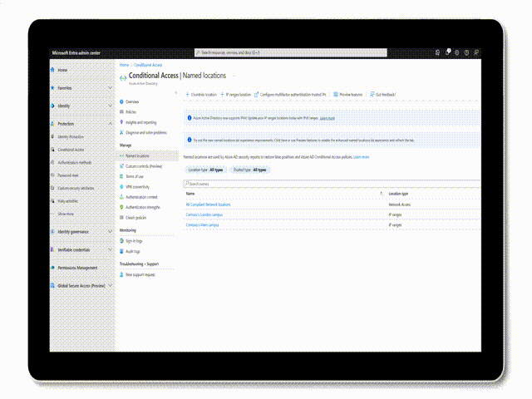Expand the Identity governance chevron

(x=110, y=232)
